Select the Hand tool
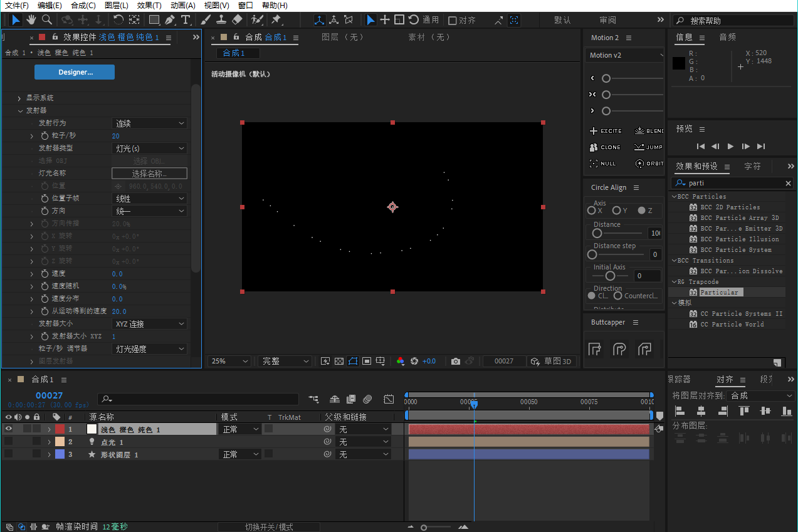 (x=31, y=20)
